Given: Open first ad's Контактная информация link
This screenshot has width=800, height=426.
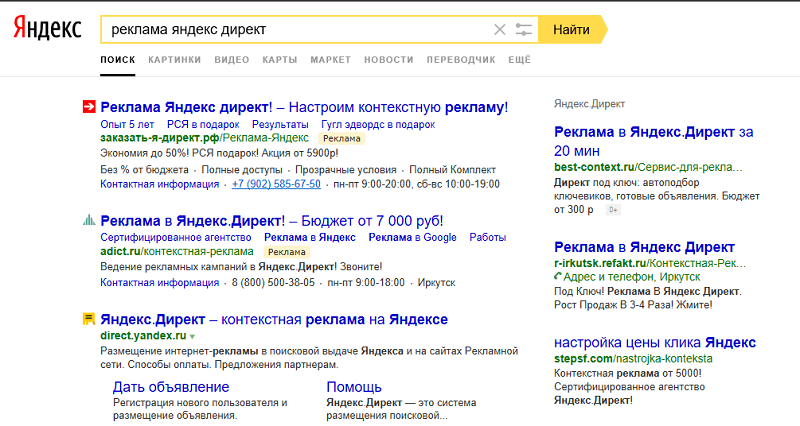Looking at the screenshot, I should tap(159, 184).
